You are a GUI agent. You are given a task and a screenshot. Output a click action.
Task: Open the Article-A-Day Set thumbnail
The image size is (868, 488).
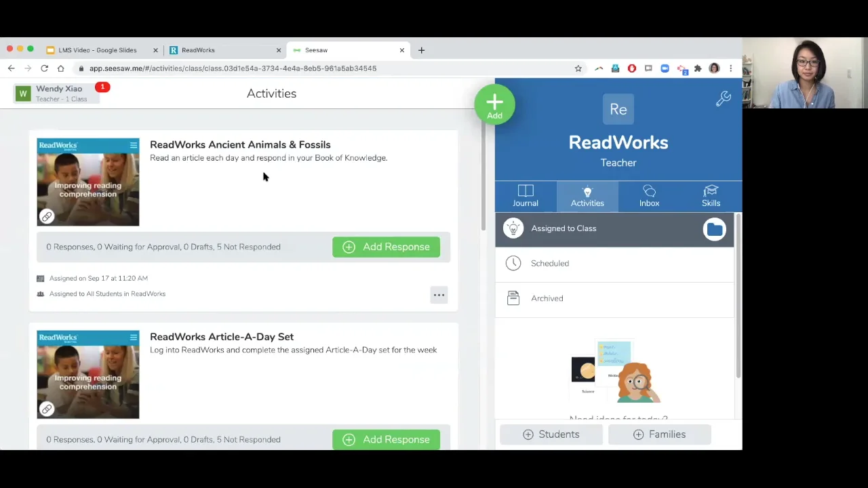click(88, 375)
